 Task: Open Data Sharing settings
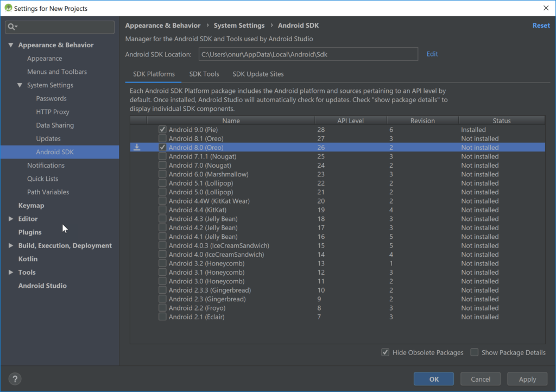point(55,125)
